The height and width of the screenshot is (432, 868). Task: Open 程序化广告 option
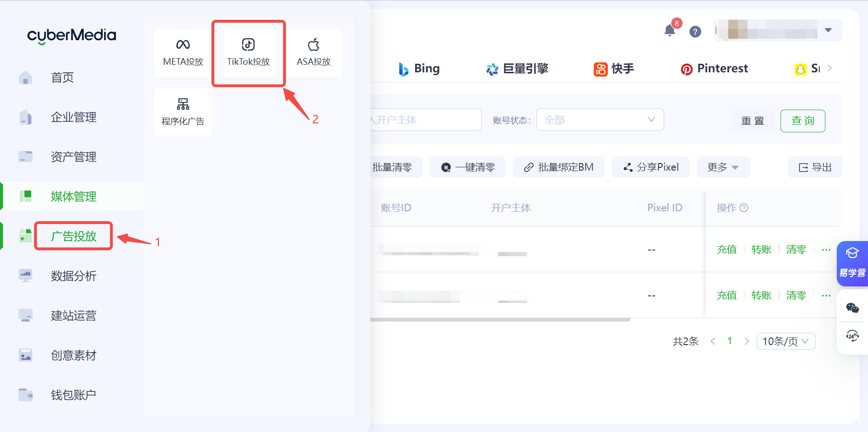183,112
